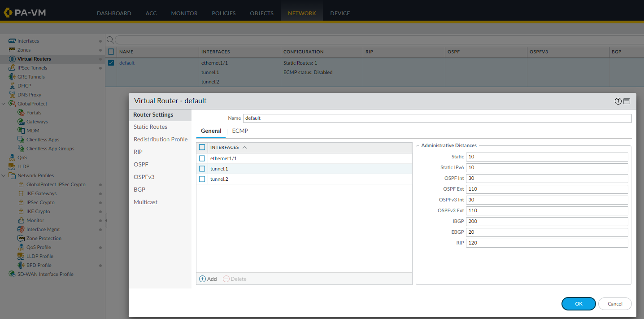Click the INTERFACES column sort arrow
The image size is (644, 319).
(244, 147)
